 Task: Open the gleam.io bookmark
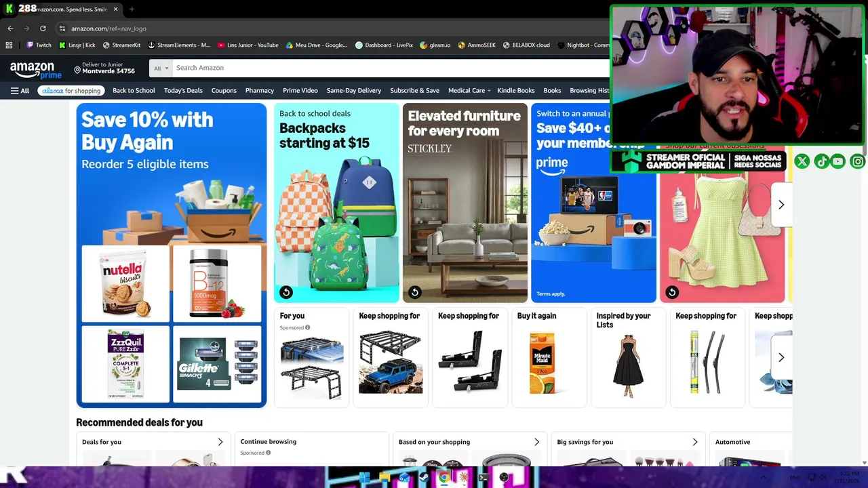(x=435, y=45)
